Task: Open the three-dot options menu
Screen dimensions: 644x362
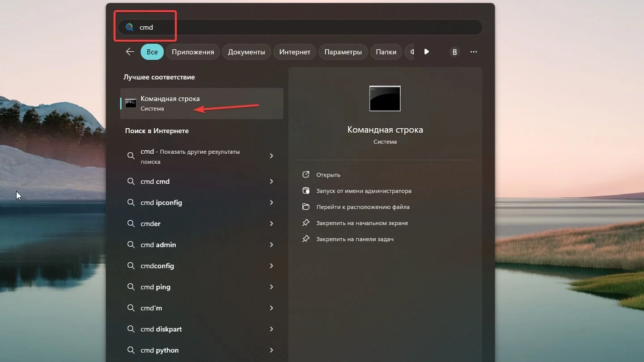Action: tap(474, 52)
